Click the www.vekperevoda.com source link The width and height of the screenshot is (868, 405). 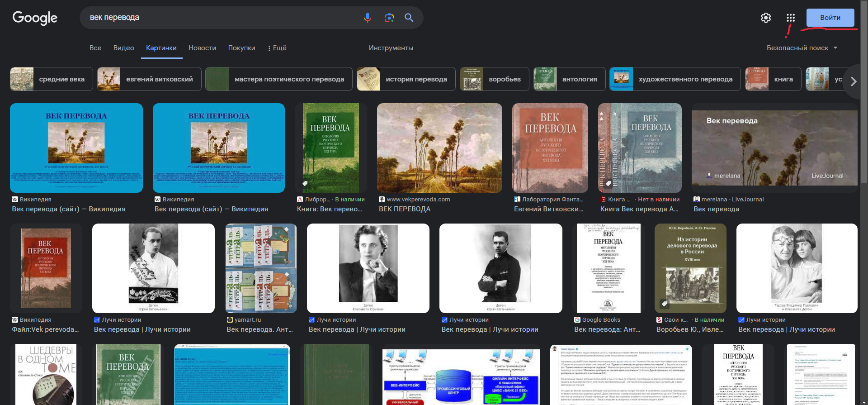pos(418,200)
